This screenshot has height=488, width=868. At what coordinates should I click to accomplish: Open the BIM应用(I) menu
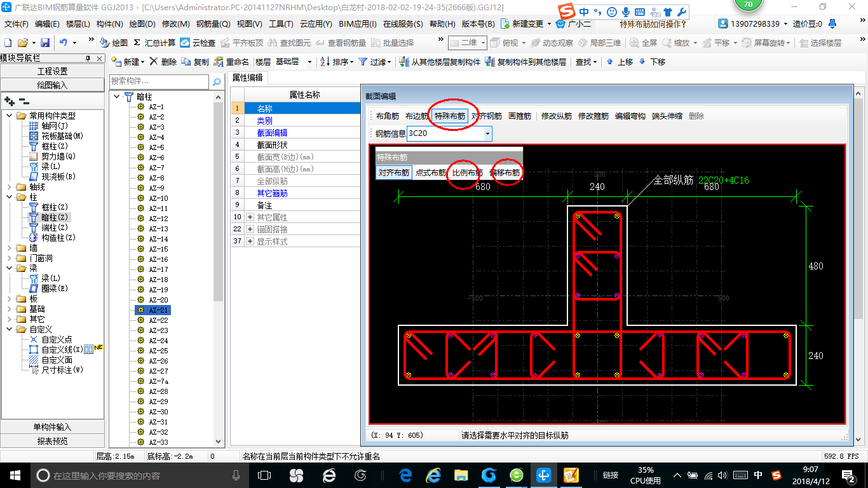point(358,24)
